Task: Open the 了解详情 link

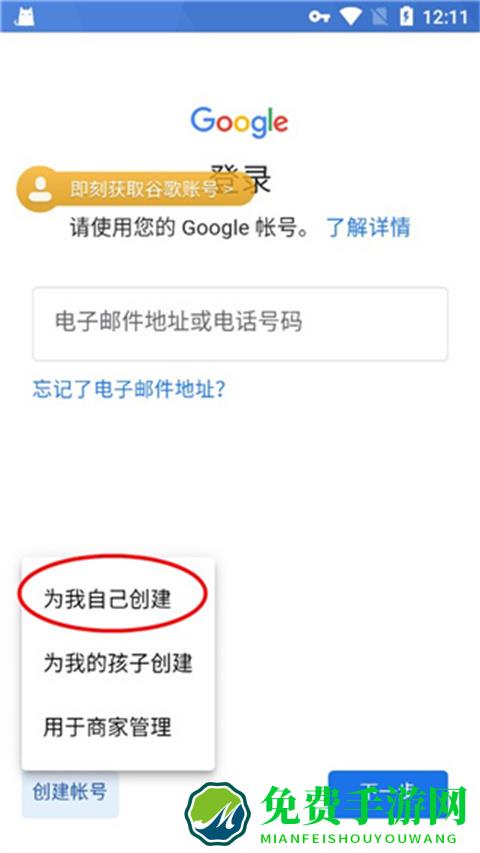Action: pos(368,227)
